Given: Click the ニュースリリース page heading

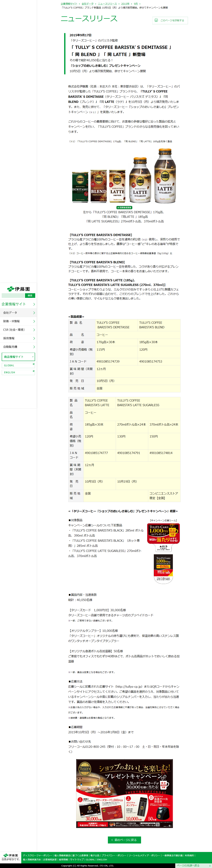Looking at the screenshot, I should click(x=89, y=19).
